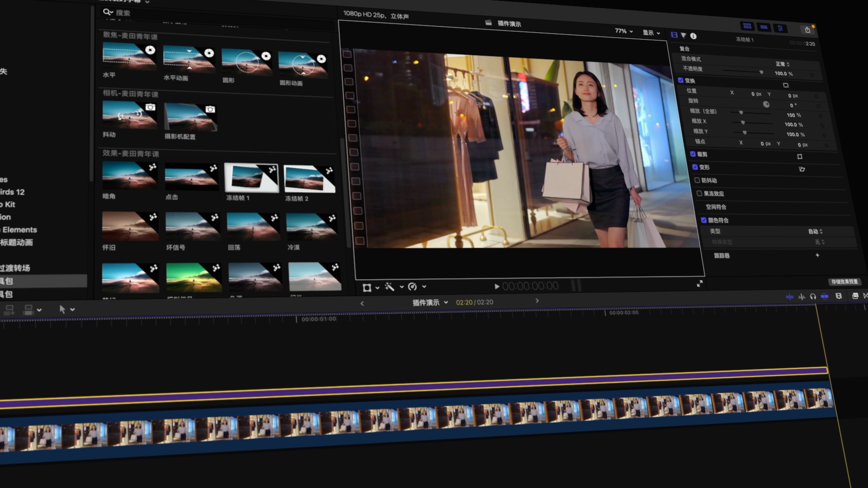Play the viewer with play button
The width and height of the screenshot is (868, 488).
[x=496, y=286]
